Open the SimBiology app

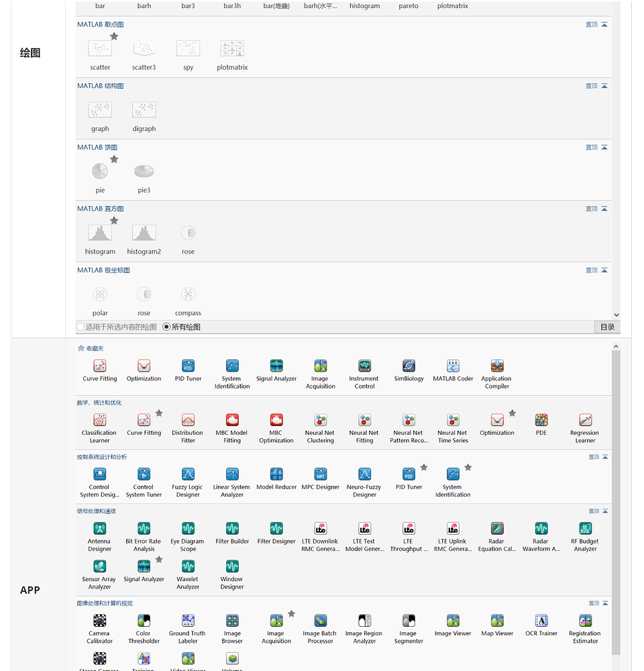click(408, 366)
